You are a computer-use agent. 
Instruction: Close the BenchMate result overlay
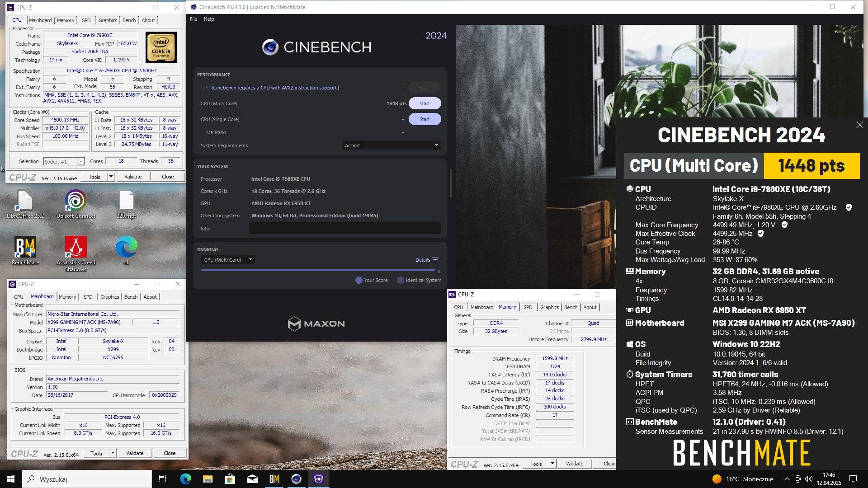point(859,125)
